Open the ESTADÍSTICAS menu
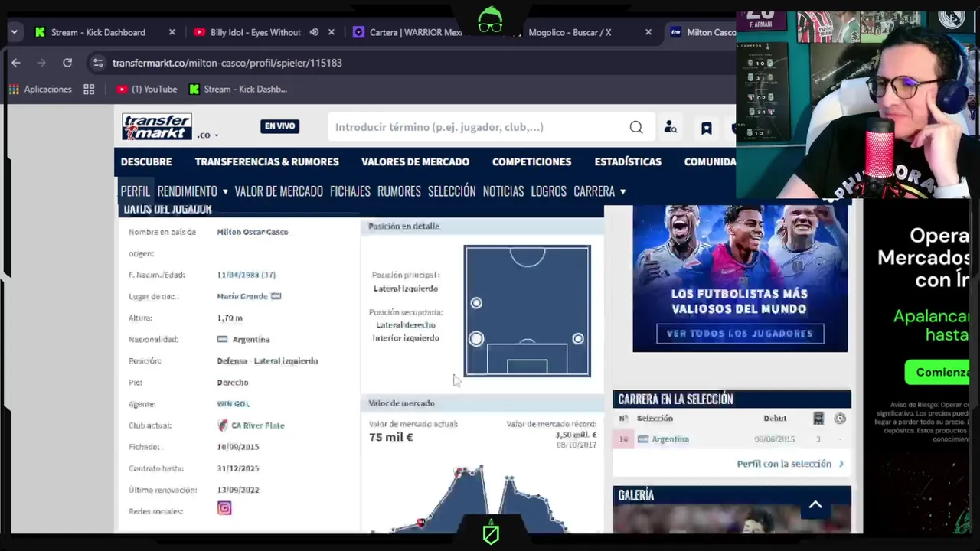Viewport: 980px width, 551px height. [628, 161]
